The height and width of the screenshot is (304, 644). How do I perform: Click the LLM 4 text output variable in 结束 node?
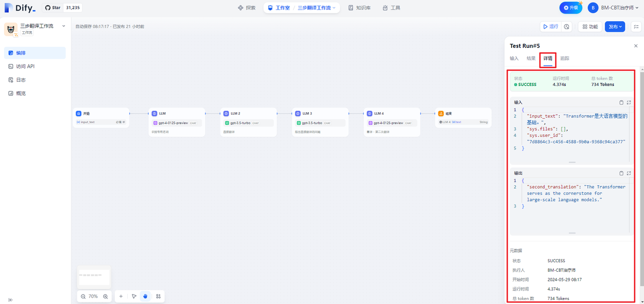(x=463, y=122)
